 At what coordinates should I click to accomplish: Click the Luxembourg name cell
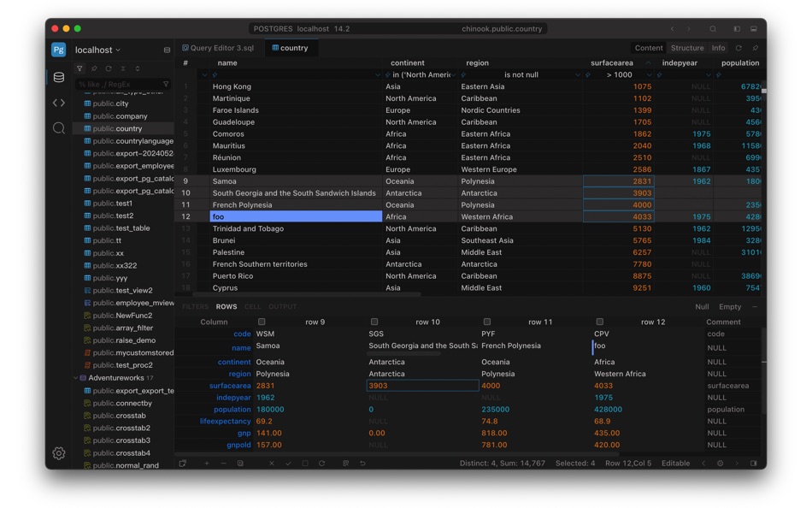coord(296,169)
